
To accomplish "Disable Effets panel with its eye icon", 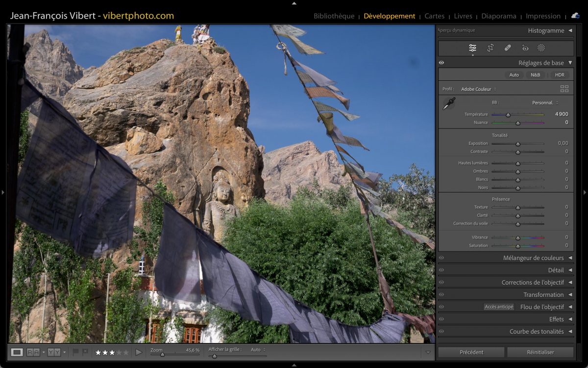I will tap(441, 319).
